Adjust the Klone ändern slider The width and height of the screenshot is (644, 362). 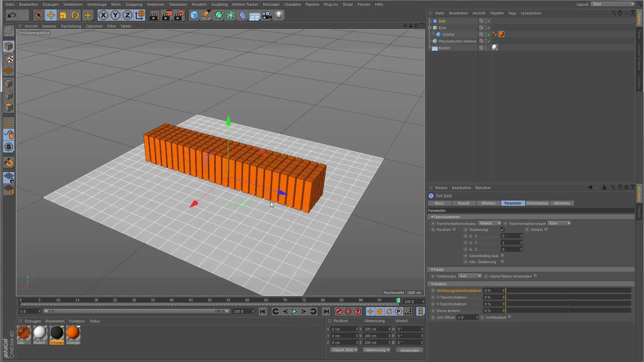pyautogui.click(x=568, y=311)
